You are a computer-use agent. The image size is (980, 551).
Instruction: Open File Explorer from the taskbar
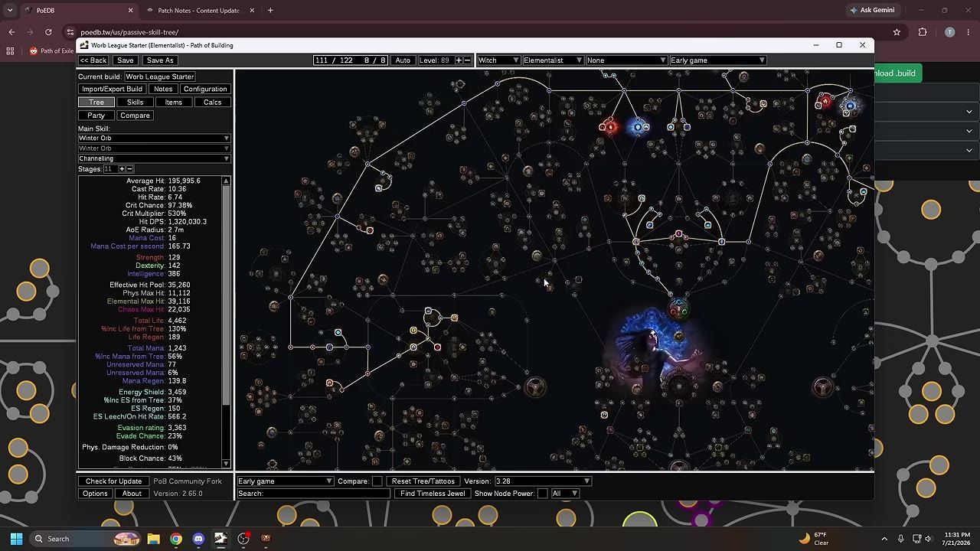point(153,539)
